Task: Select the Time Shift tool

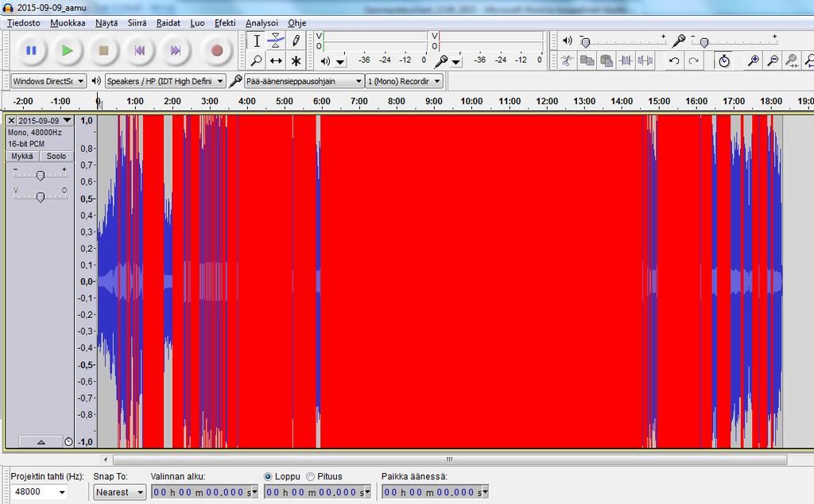Action: (x=276, y=60)
